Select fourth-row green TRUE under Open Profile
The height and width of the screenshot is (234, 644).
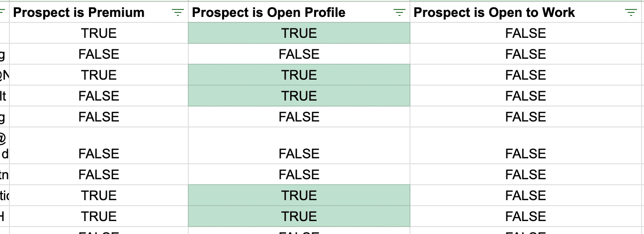coord(299,96)
